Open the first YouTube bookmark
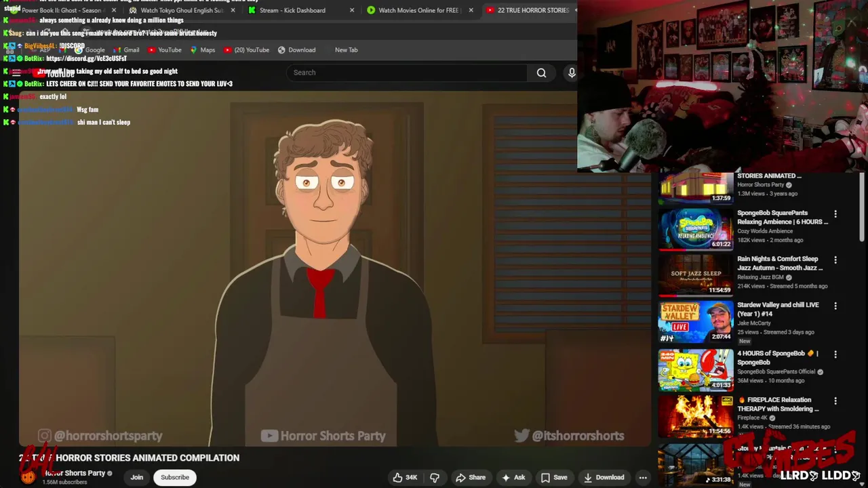This screenshot has width=868, height=488. [164, 49]
